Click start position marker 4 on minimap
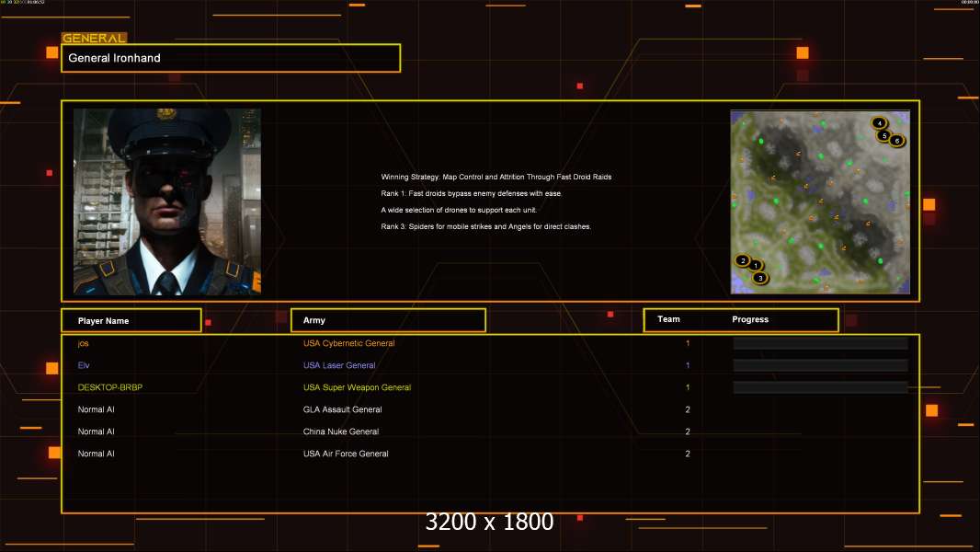The height and width of the screenshot is (552, 980). (x=879, y=123)
